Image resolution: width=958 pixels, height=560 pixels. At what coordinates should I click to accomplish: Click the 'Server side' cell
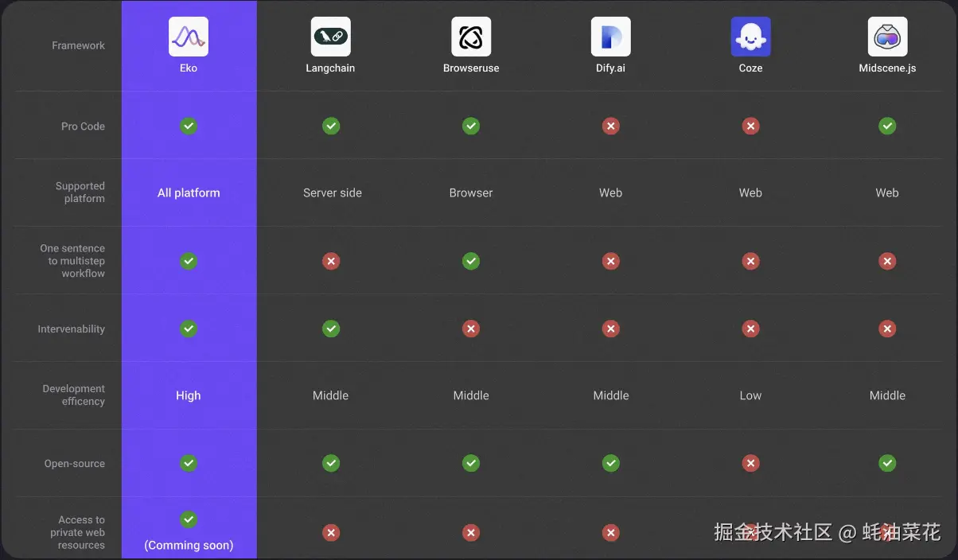coord(333,192)
